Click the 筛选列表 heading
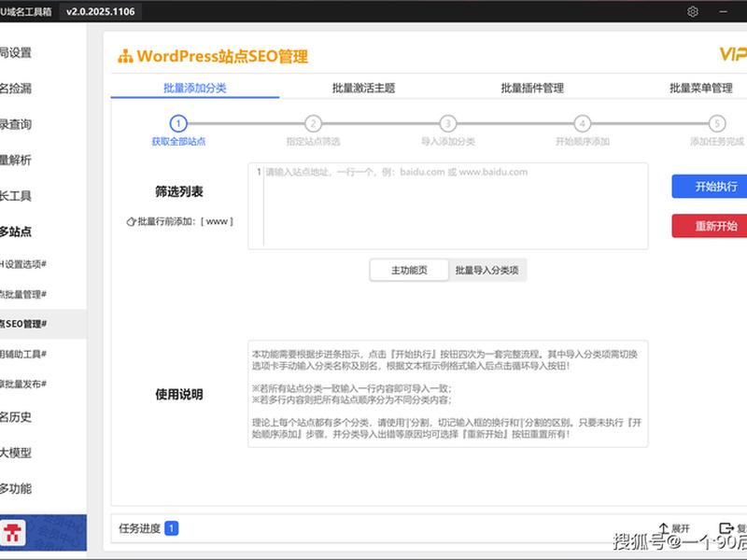747x560 pixels. pos(179,191)
